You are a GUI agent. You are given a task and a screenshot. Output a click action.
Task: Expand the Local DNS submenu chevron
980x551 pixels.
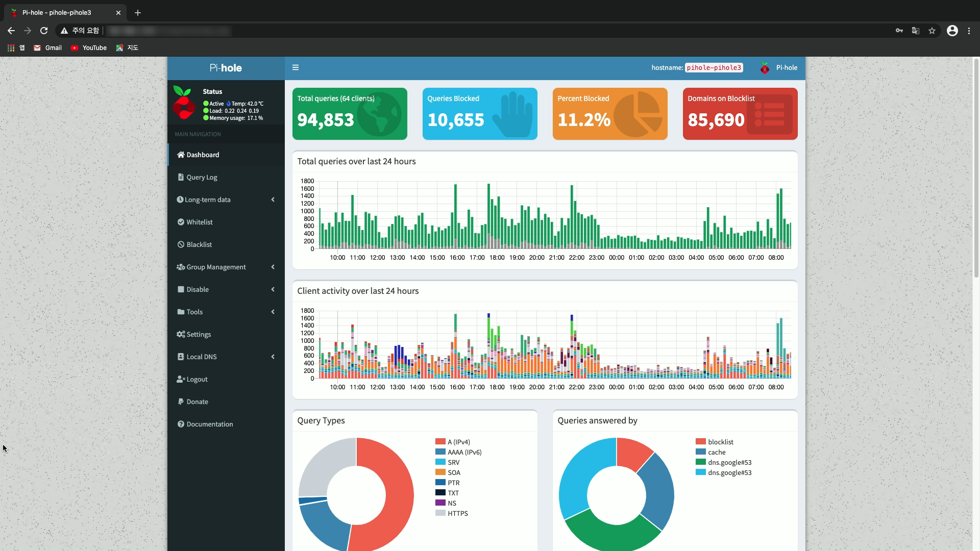273,357
